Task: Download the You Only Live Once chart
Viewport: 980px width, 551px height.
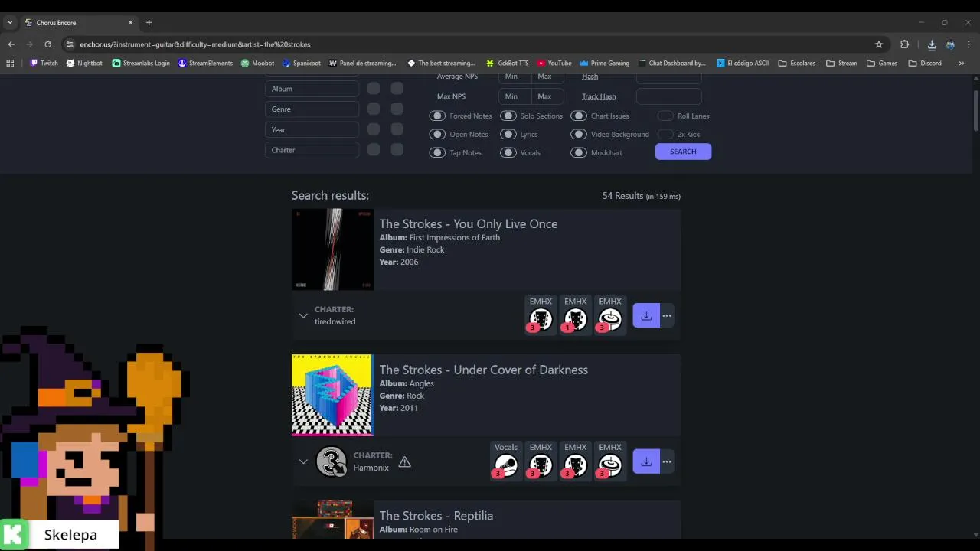Action: click(x=646, y=315)
